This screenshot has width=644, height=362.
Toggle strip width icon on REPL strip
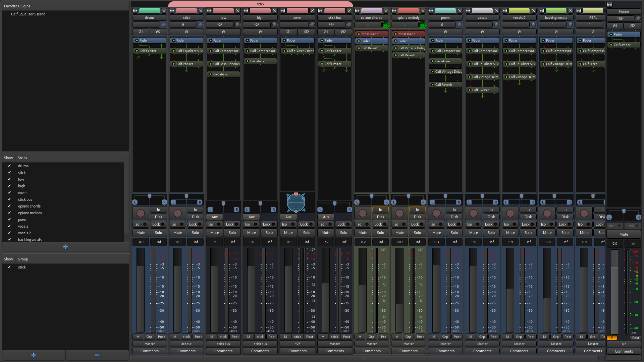tap(579, 11)
